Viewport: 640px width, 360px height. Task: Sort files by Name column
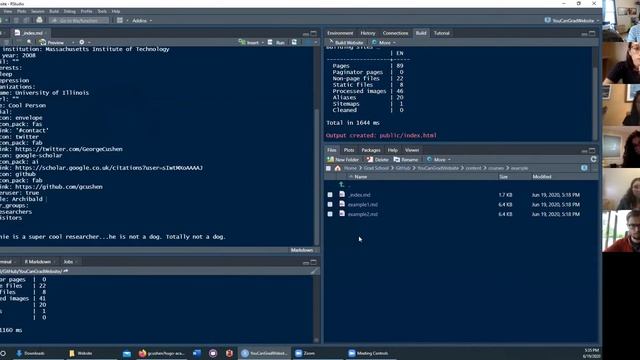361,177
